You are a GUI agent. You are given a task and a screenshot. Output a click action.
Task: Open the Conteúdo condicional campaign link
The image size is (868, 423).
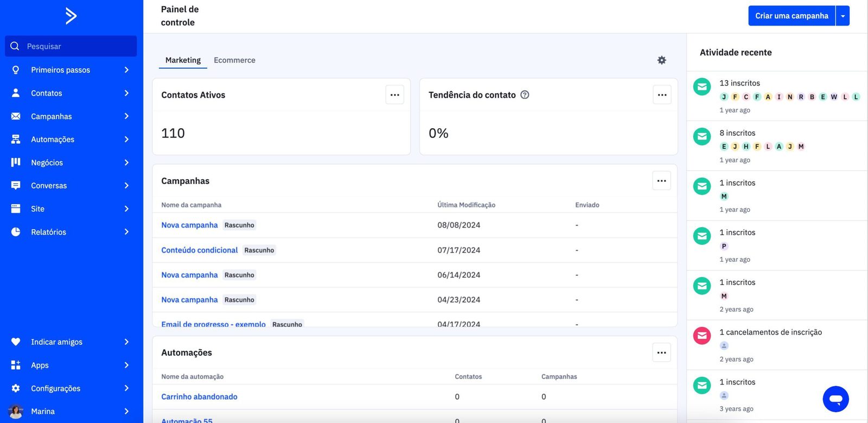point(199,250)
